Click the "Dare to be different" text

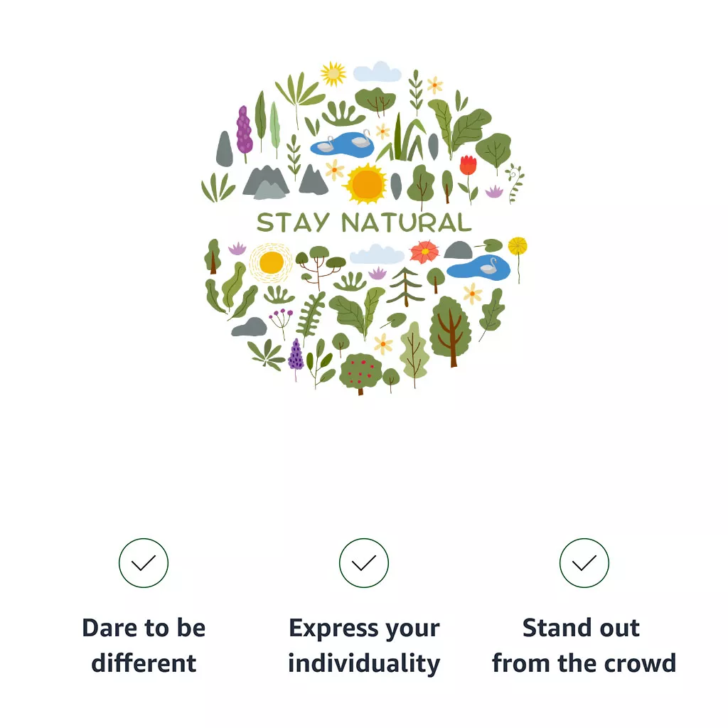point(144,646)
